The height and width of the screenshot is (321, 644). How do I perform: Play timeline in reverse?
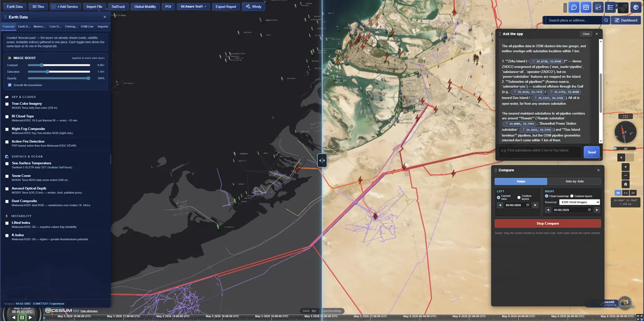(x=13, y=318)
